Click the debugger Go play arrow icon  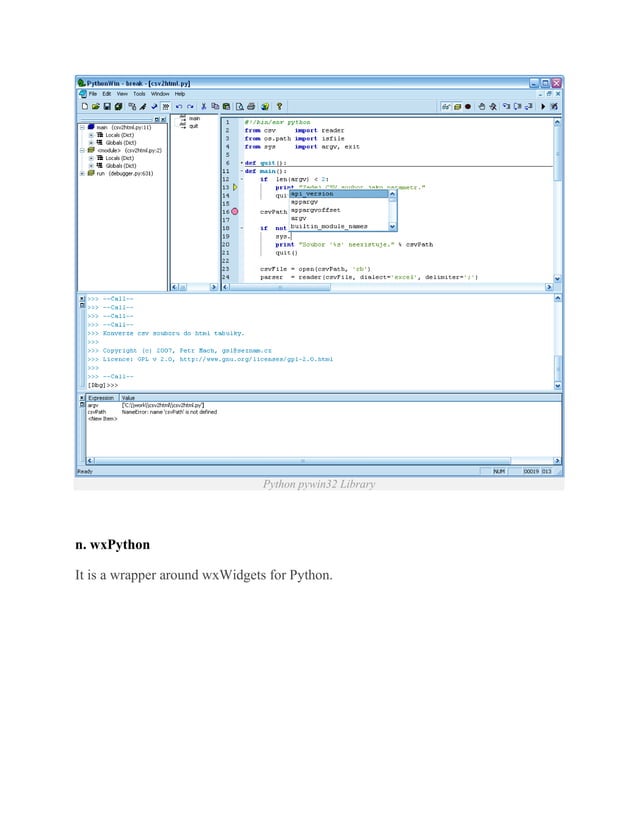(543, 106)
